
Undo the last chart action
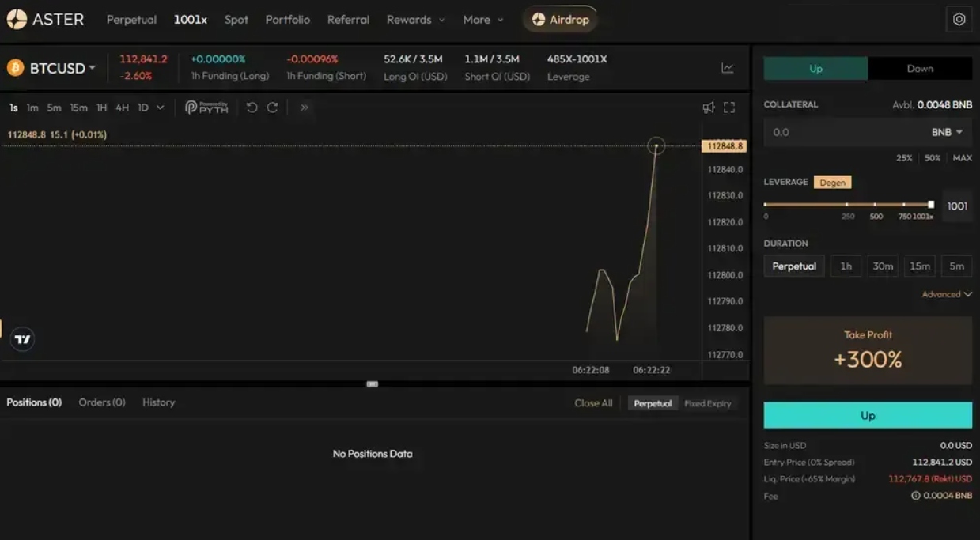(x=252, y=108)
